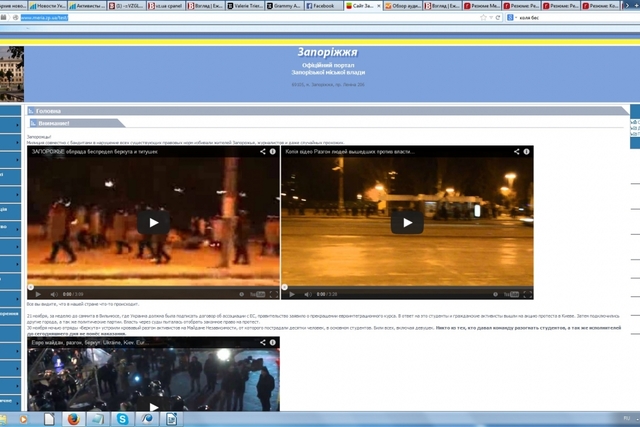Image resolution: width=640 pixels, height=427 pixels.
Task: Switch to the Grammy A... tab
Action: coord(284,6)
